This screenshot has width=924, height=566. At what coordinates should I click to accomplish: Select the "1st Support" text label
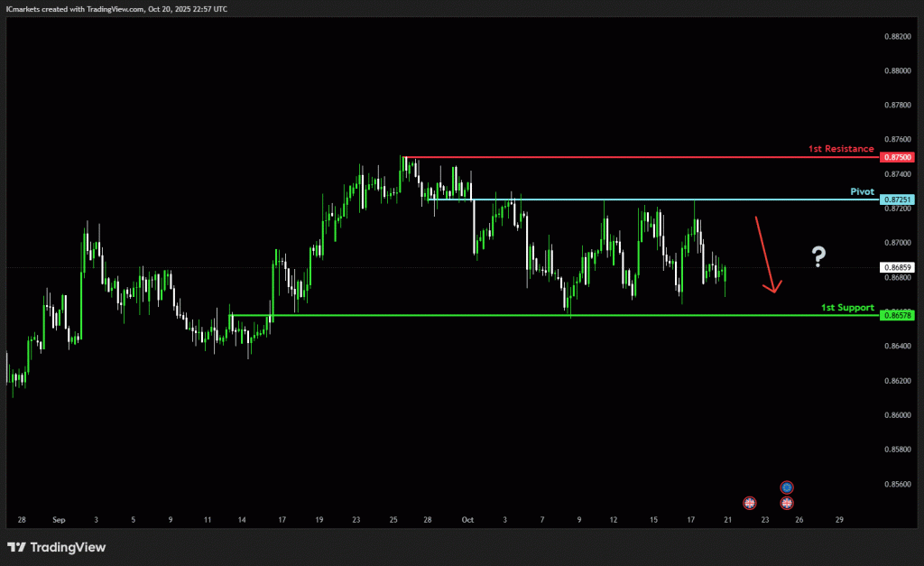tap(846, 308)
